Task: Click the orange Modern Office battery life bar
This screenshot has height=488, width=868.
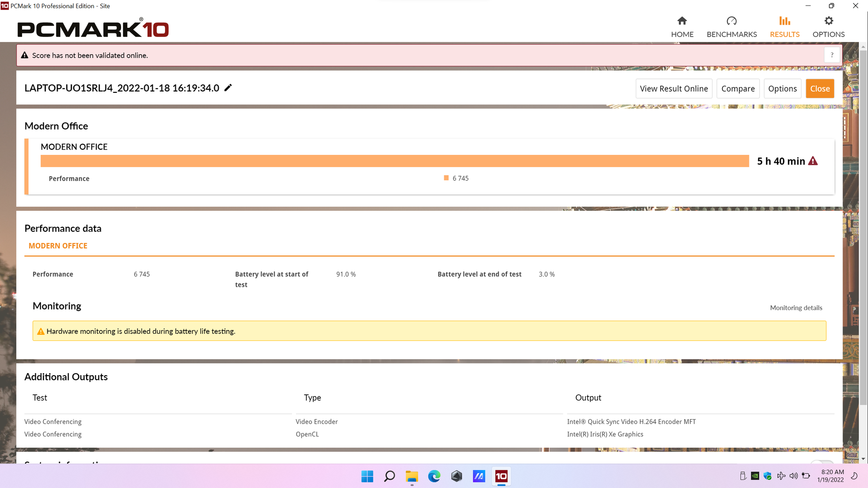Action: click(x=395, y=161)
